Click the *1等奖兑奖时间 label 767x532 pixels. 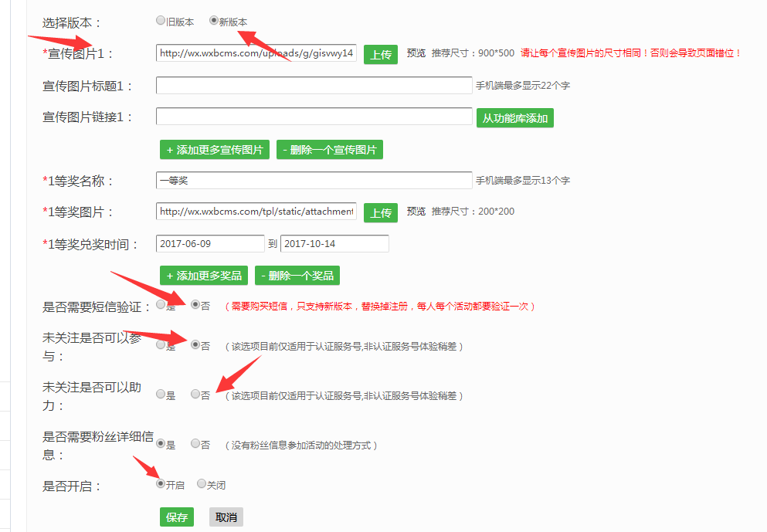91,245
